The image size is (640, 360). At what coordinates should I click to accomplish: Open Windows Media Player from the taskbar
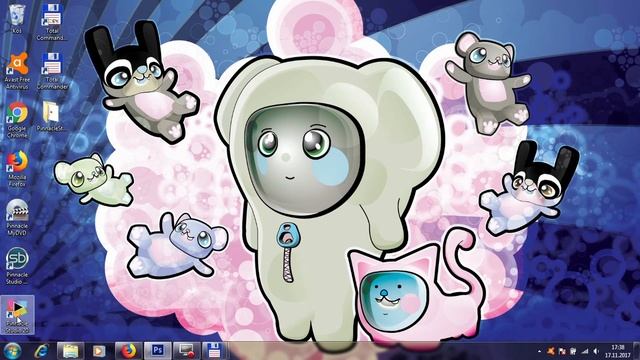[x=99, y=351]
